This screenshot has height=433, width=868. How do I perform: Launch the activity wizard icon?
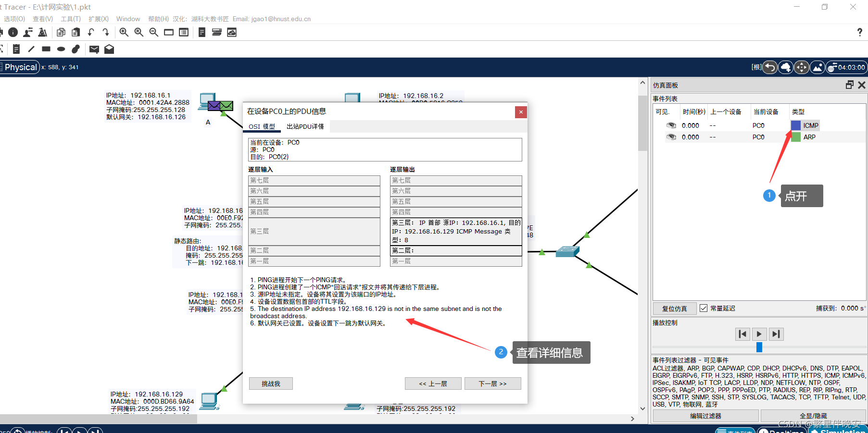pyautogui.click(x=43, y=32)
